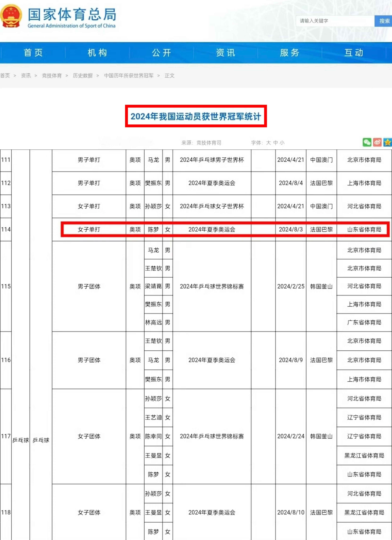
Task: Click 河北省体育局 cell in row 113
Action: click(364, 206)
